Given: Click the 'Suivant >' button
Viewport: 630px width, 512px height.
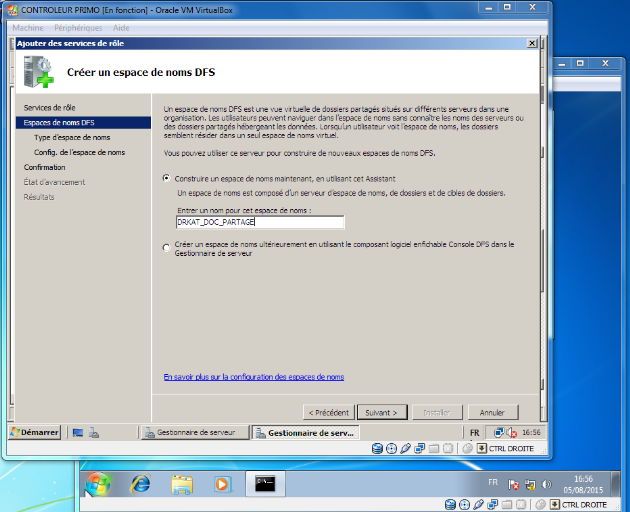Looking at the screenshot, I should [x=382, y=412].
